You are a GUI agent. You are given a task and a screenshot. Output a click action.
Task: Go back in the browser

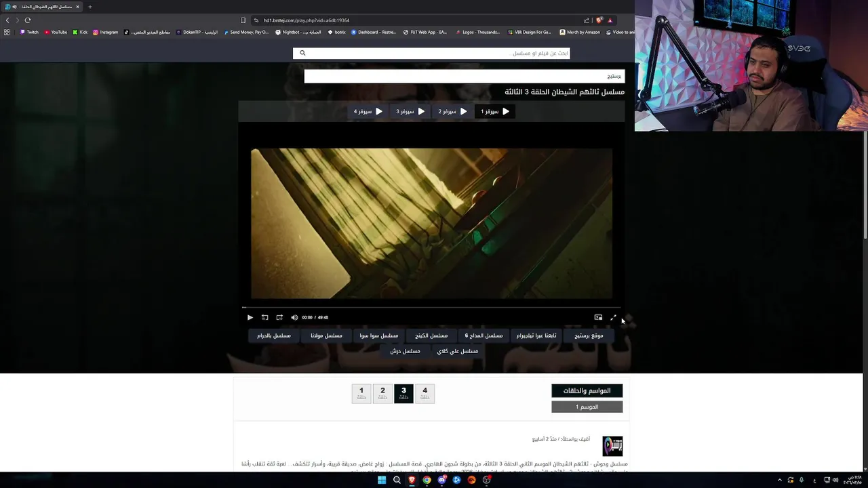(7, 20)
